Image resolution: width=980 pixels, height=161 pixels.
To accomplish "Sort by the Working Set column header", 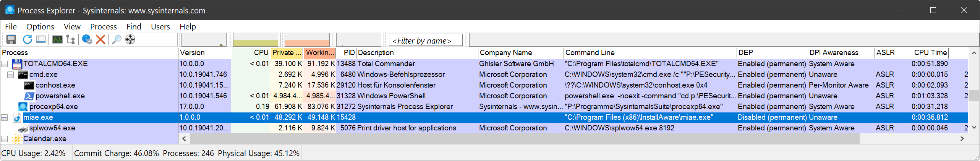I will [320, 53].
